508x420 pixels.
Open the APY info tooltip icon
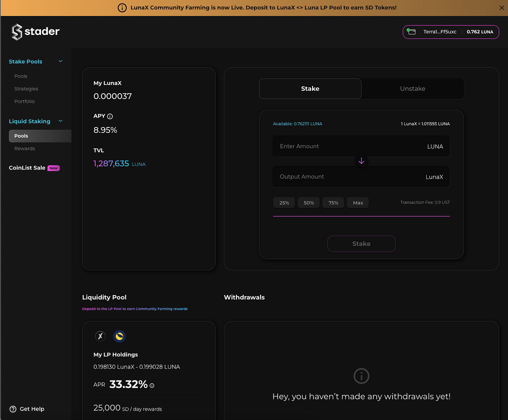pyautogui.click(x=110, y=117)
